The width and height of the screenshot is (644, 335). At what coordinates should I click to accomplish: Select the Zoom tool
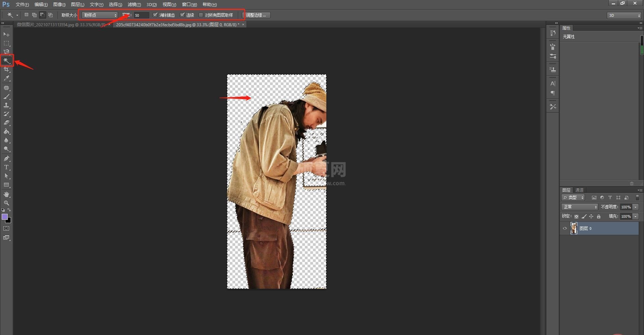(6, 203)
